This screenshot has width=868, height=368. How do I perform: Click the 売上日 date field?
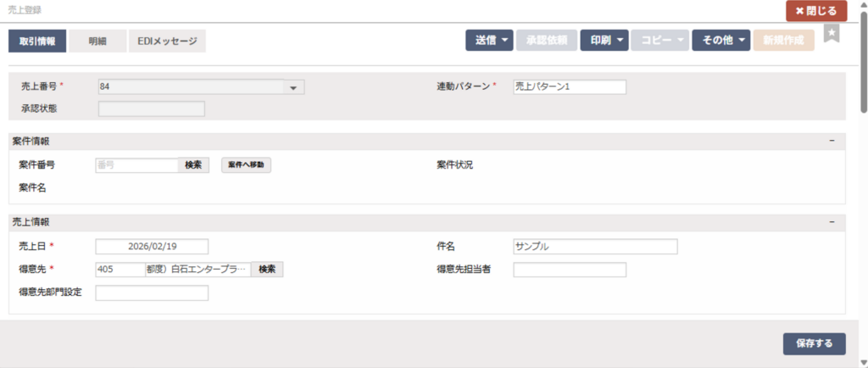click(x=152, y=247)
